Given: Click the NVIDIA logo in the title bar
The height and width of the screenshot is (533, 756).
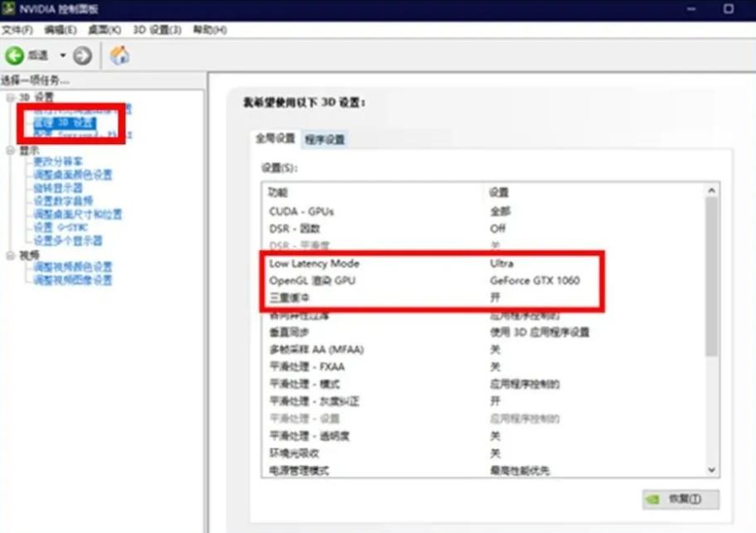Looking at the screenshot, I should pos(8,9).
